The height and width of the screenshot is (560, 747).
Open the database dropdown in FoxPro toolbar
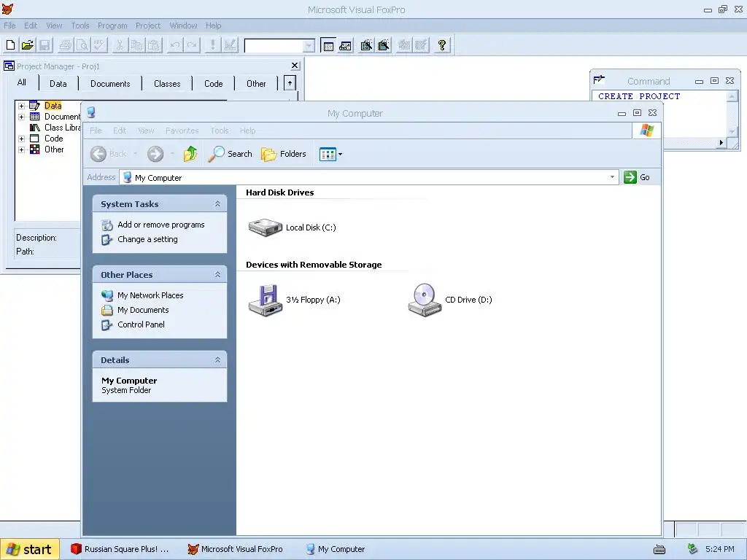309,46
